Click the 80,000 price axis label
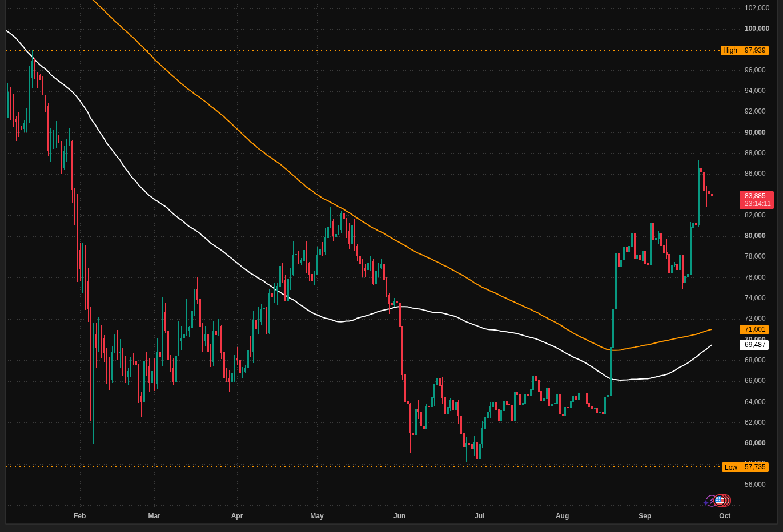 click(x=755, y=236)
